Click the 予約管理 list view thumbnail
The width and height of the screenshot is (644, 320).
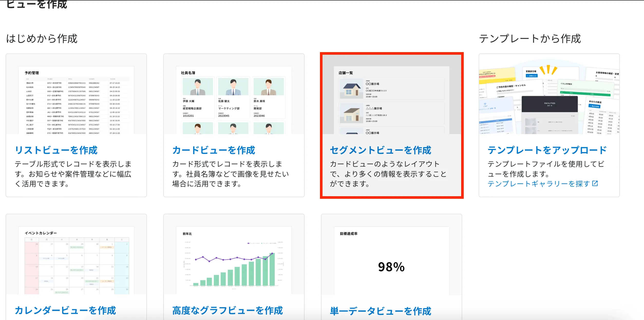point(76,94)
